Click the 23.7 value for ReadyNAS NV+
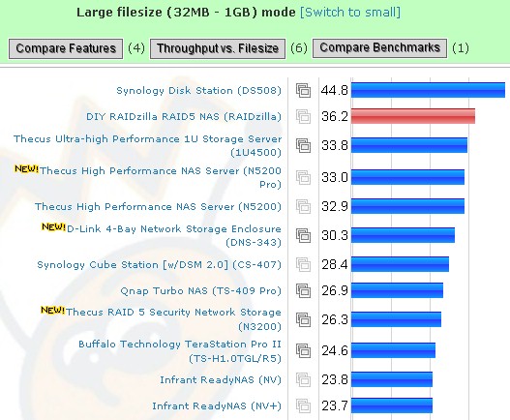The height and width of the screenshot is (420, 510). coord(335,405)
